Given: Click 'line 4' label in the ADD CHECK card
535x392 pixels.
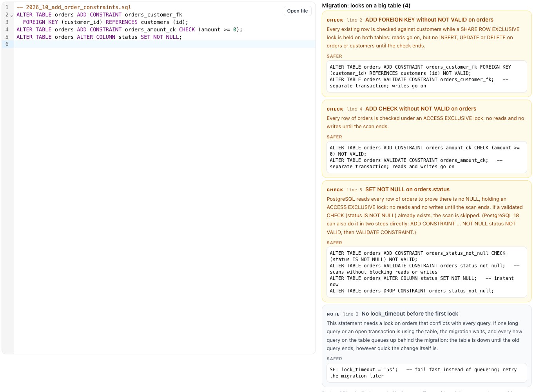Looking at the screenshot, I should [x=354, y=109].
